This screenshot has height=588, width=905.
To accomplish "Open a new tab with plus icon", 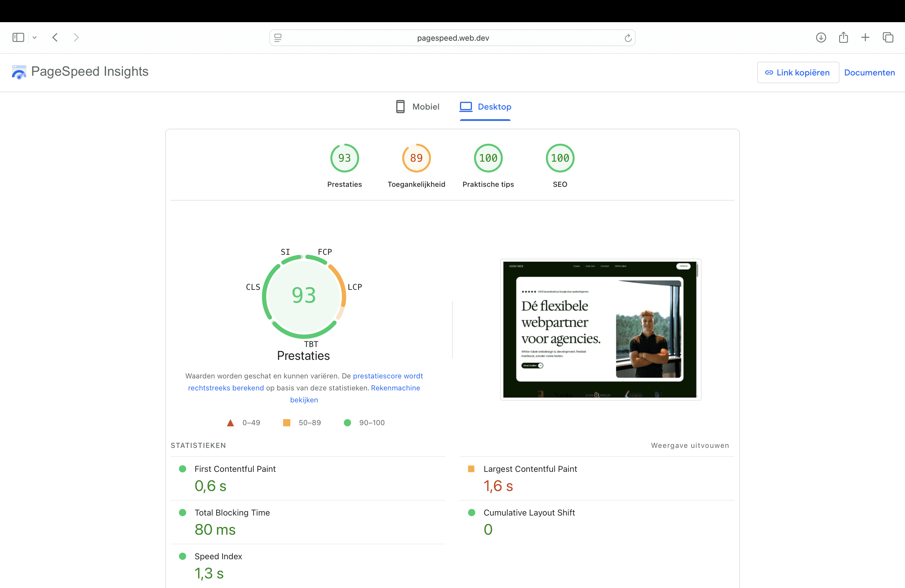I will pos(865,37).
